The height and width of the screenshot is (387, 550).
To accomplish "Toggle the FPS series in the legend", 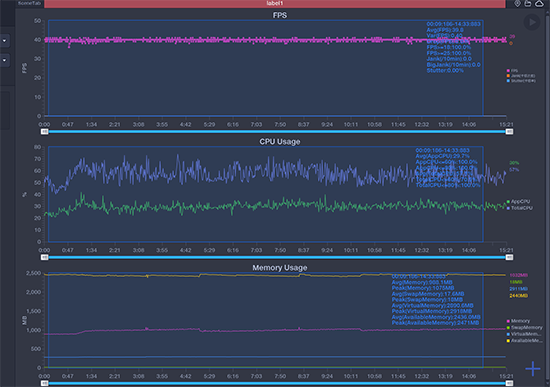I will (x=512, y=71).
